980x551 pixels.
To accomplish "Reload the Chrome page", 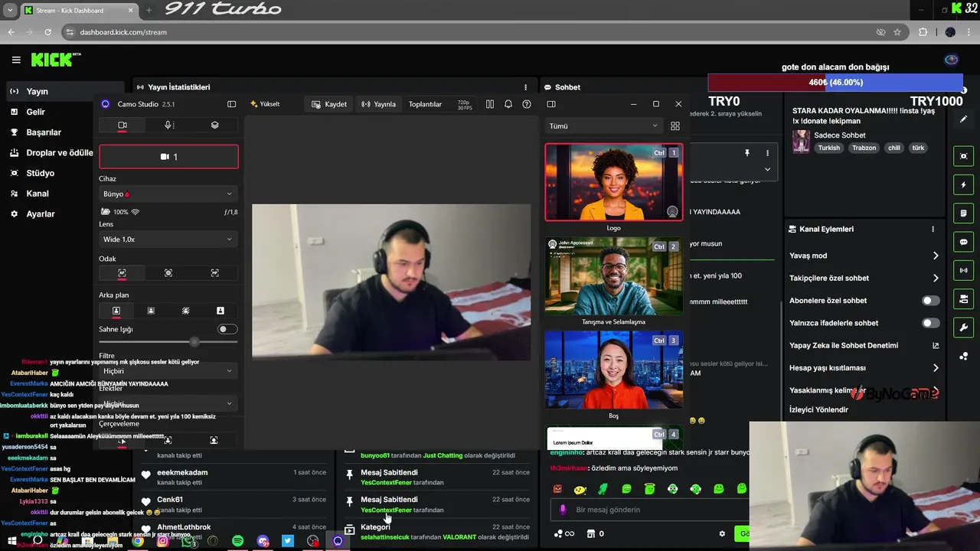I will click(x=47, y=32).
